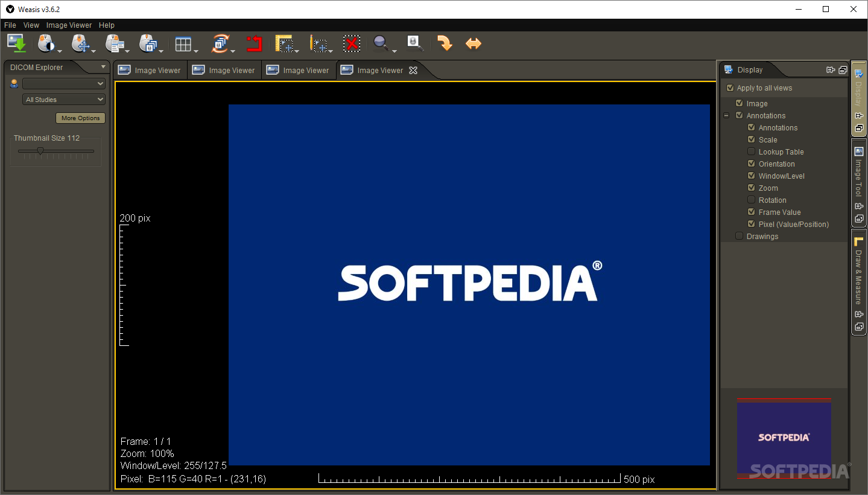Open dropdown arrow beside the measure tool
Screen dimensions: 868x495
pyautogui.click(x=297, y=51)
